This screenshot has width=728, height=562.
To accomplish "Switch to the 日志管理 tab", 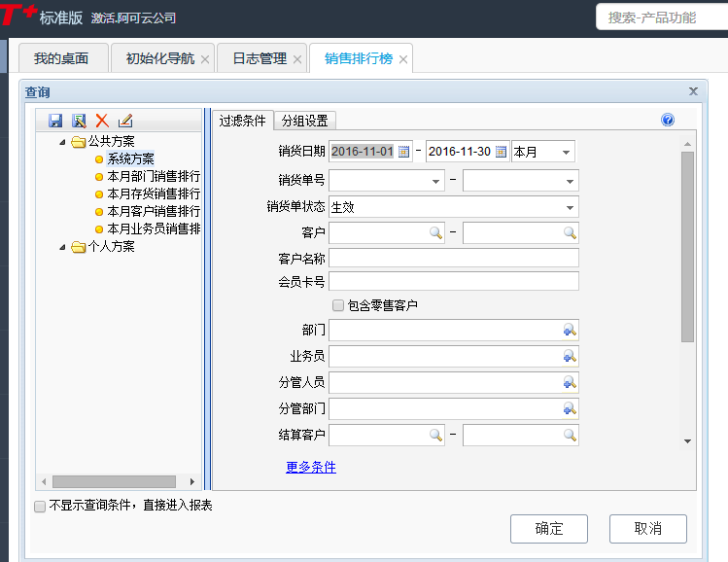I will (x=260, y=58).
